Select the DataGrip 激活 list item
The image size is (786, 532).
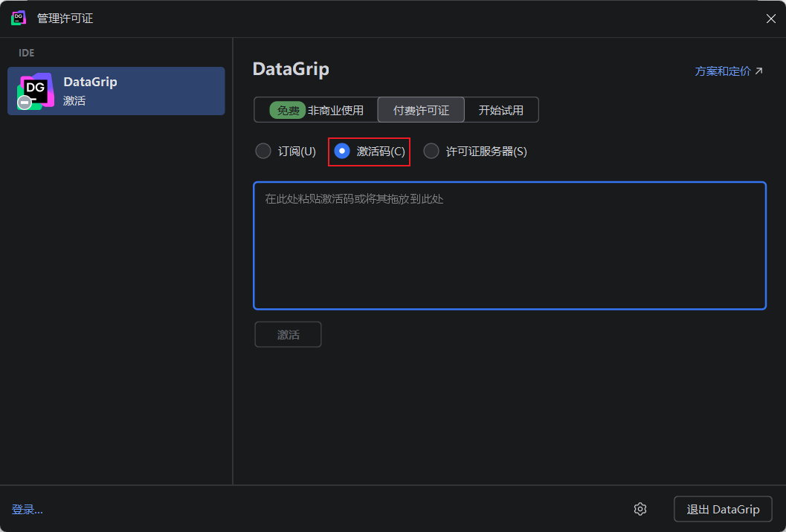coord(116,91)
